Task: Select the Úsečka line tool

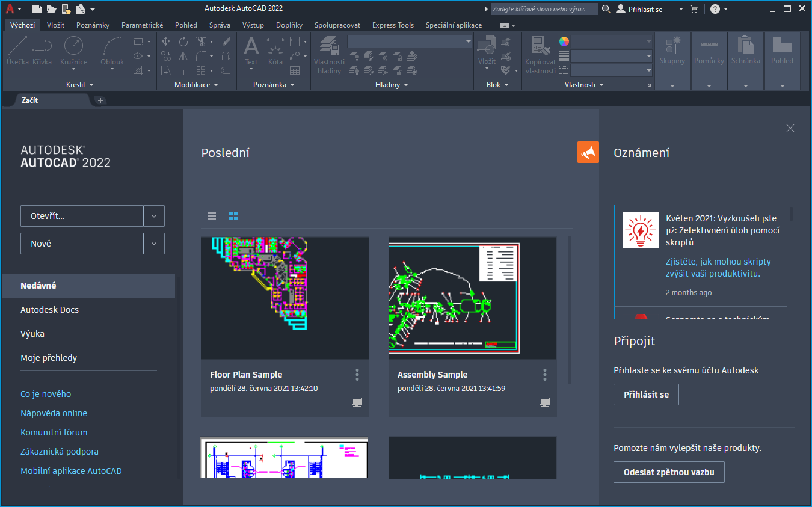Action: (x=17, y=51)
